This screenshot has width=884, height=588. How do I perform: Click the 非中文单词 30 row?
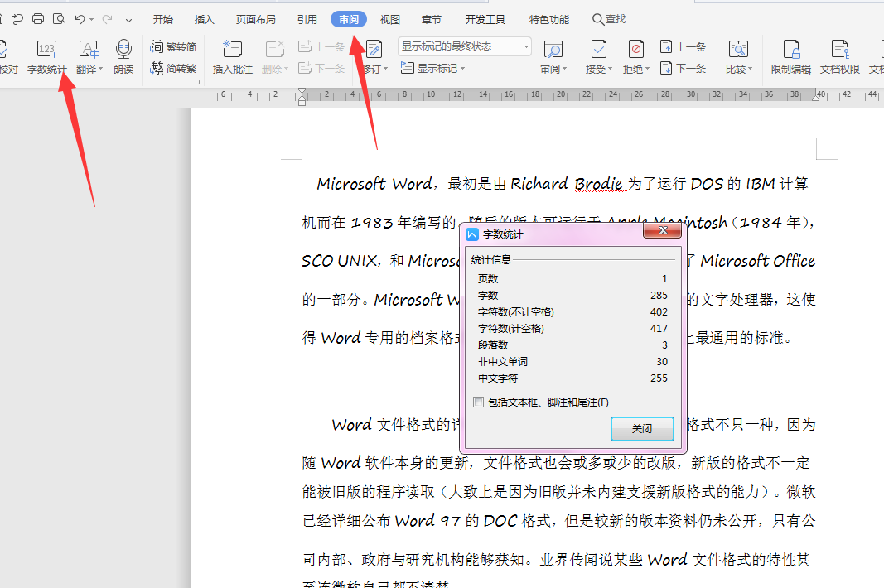tap(572, 361)
